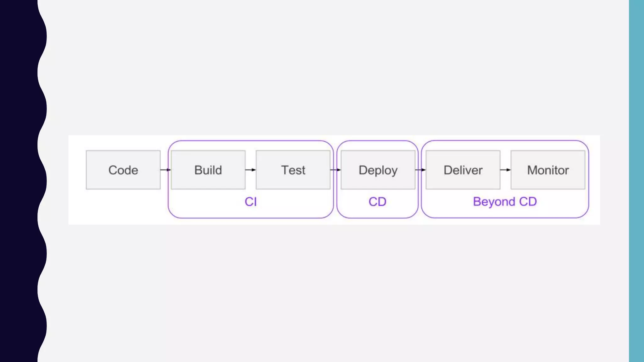This screenshot has height=362, width=644.
Task: Click the arrow from Deploy to Deliver
Action: coord(420,170)
